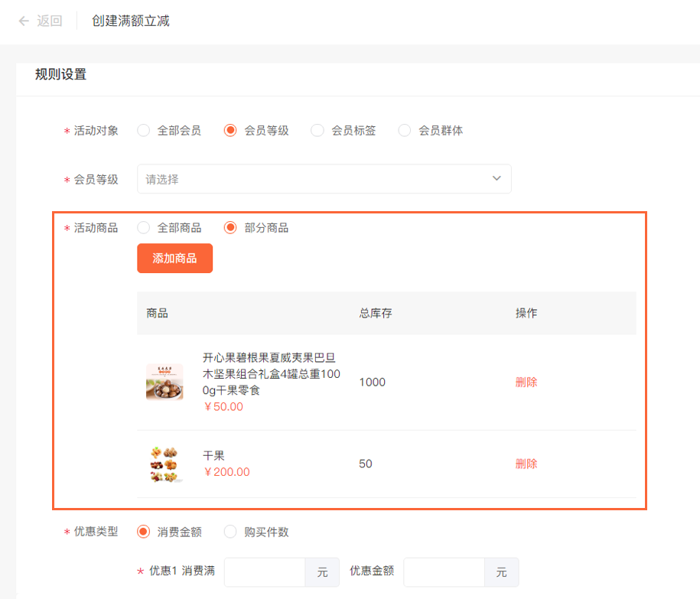Click the 开心果碧根果 product name text
Screen dimensions: 700x599
[x=271, y=374]
